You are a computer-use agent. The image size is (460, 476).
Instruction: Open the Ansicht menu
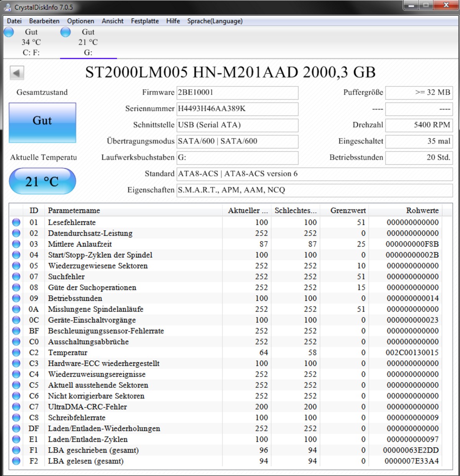112,21
